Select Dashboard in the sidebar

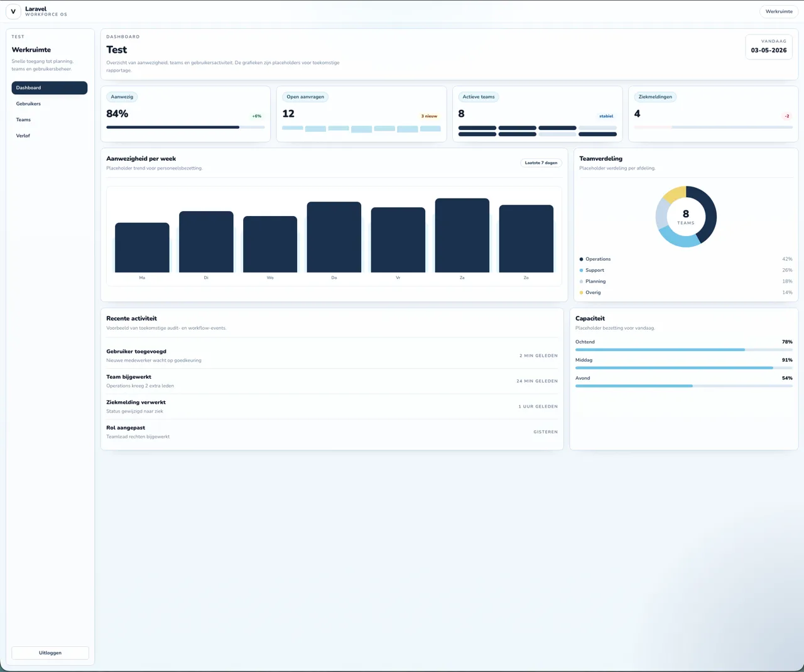(x=50, y=88)
